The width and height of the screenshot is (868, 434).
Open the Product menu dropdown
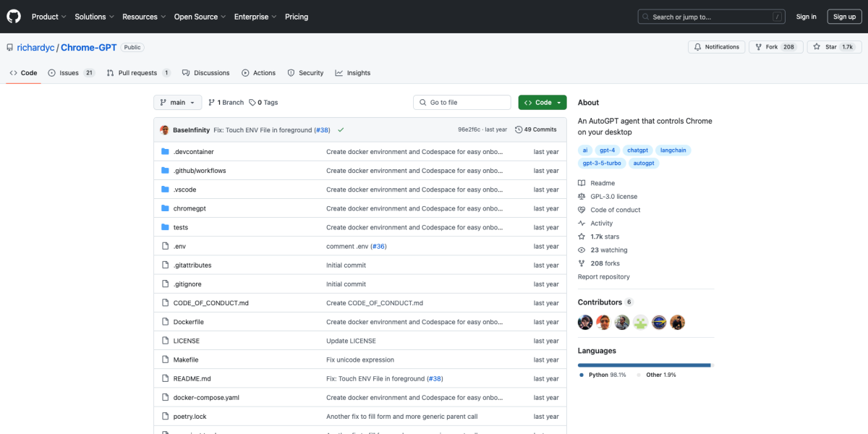coord(48,16)
